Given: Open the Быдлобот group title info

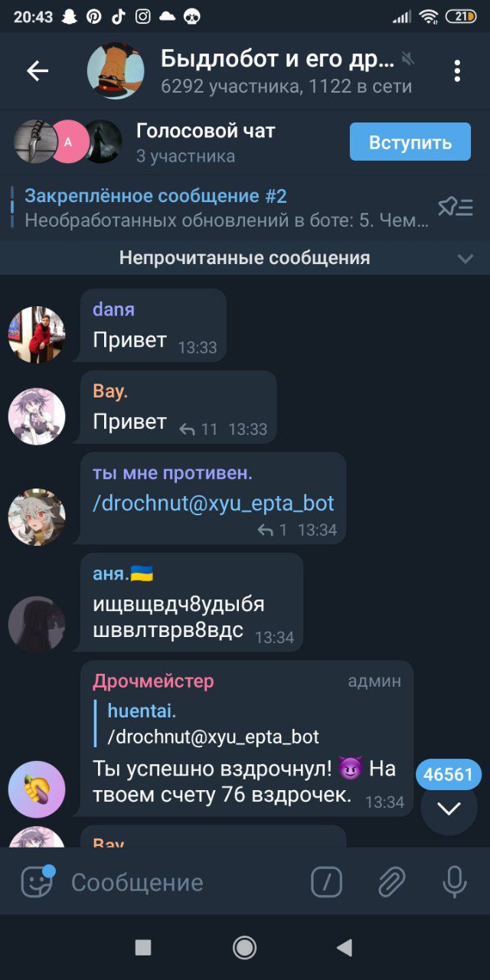Looking at the screenshot, I should (277, 58).
